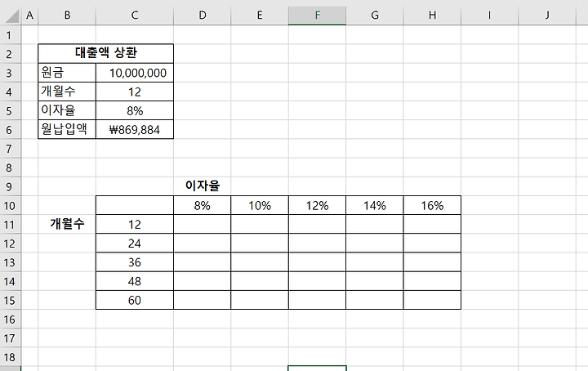
Task: Select column J header
Action: pyautogui.click(x=547, y=16)
